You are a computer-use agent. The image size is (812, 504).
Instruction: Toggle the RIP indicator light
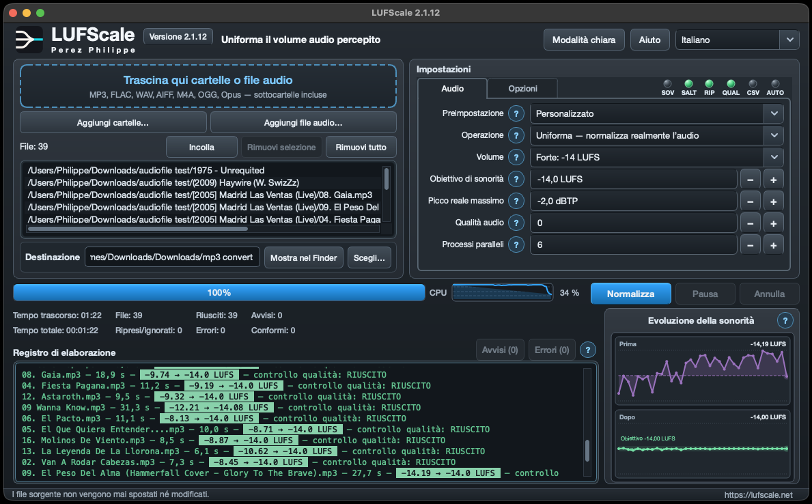pyautogui.click(x=710, y=84)
